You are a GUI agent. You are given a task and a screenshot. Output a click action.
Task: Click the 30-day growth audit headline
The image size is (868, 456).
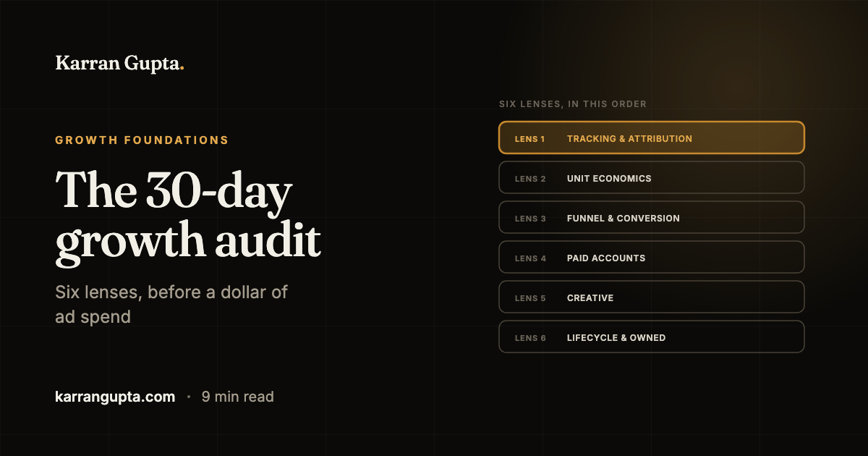188,216
